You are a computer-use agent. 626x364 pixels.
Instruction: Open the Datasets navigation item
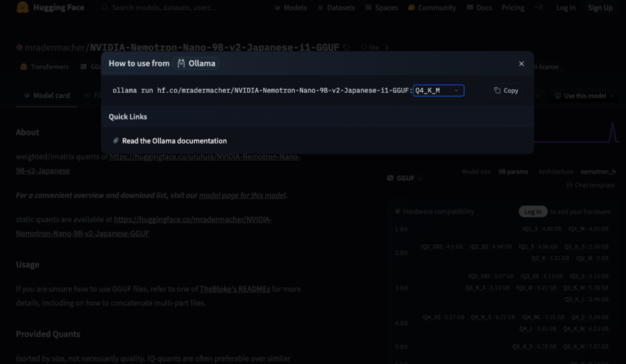336,8
